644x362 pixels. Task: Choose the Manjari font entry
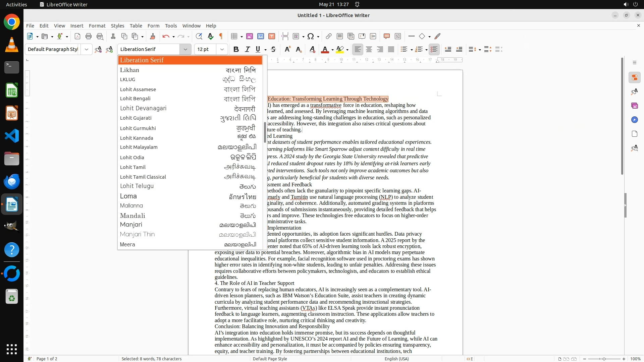tap(131, 225)
